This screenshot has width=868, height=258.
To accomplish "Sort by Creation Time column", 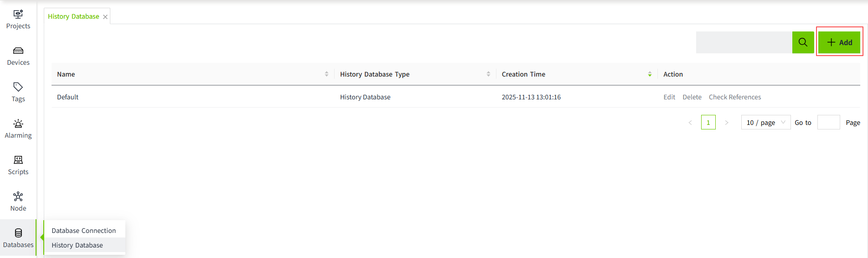I will pos(650,74).
